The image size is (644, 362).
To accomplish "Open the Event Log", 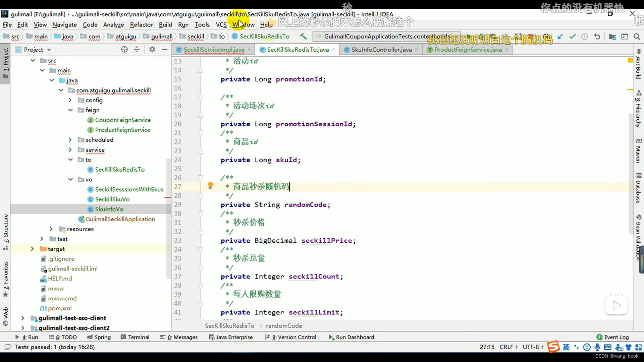I will pos(613,337).
